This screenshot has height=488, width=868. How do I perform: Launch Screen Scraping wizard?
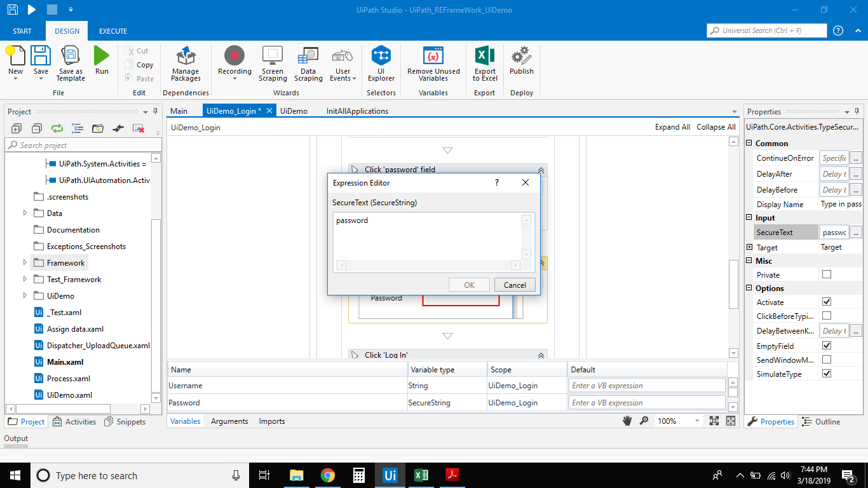pyautogui.click(x=273, y=64)
